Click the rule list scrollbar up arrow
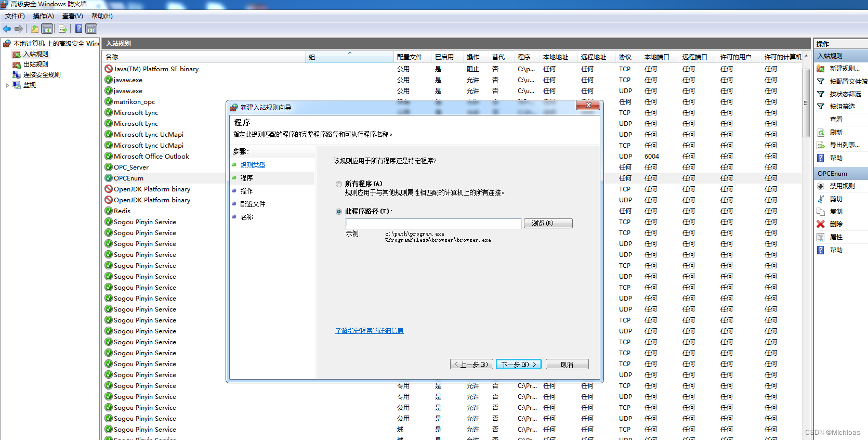This screenshot has width=868, height=440. point(806,56)
